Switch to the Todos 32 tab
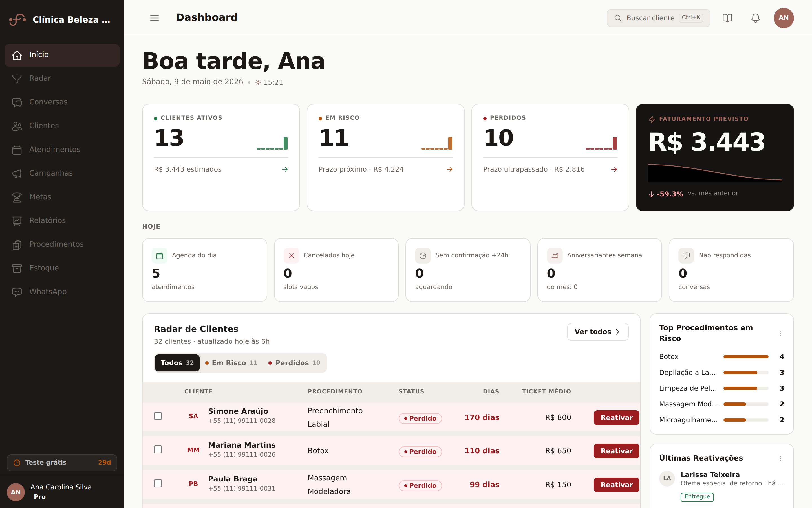 click(x=177, y=363)
